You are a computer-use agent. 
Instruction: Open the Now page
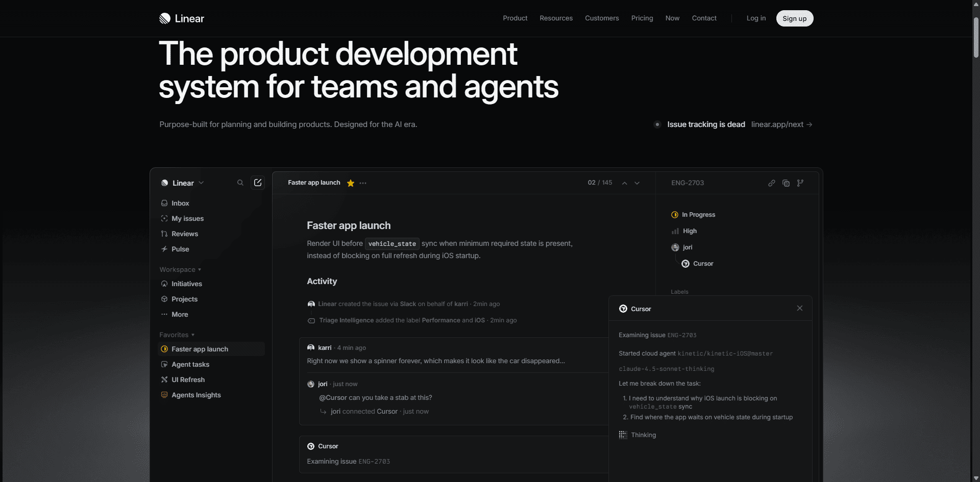pyautogui.click(x=672, y=18)
